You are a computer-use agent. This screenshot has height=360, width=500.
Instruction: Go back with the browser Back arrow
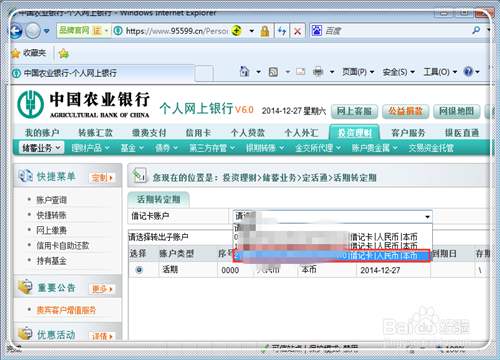[x=16, y=31]
